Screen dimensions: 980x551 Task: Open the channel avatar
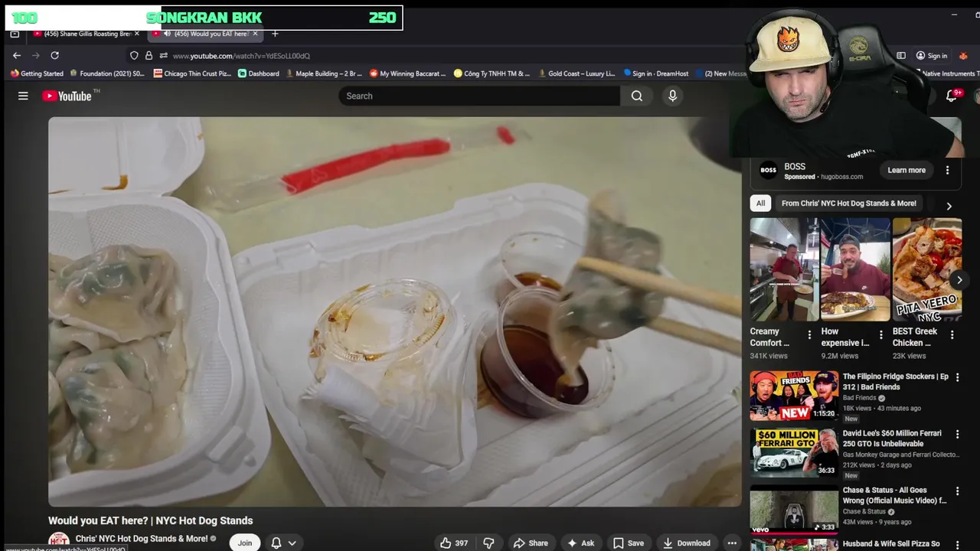59,542
